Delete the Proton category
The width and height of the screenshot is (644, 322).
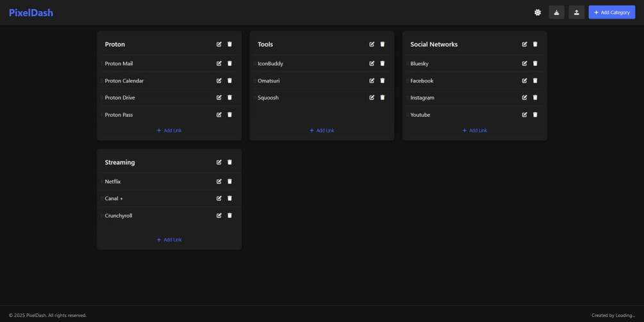tap(229, 44)
